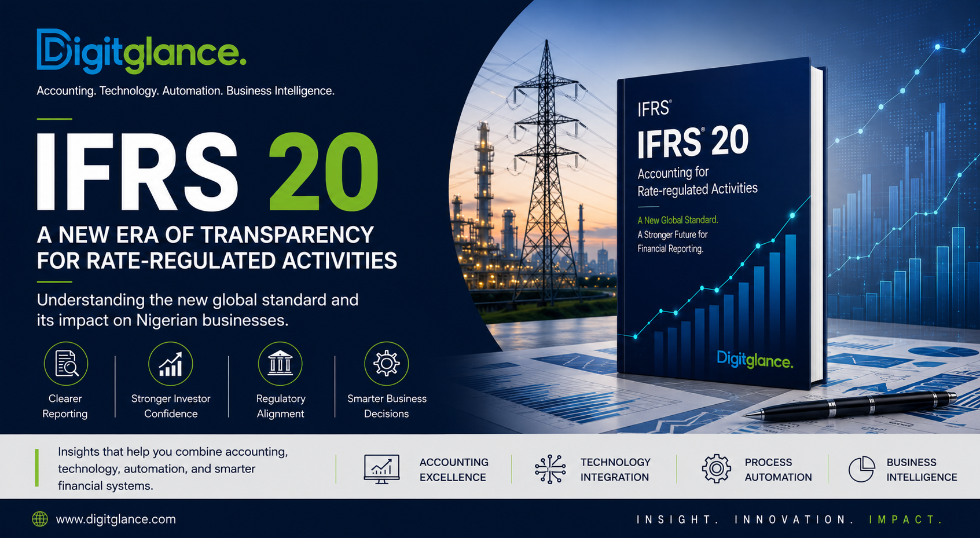Click the small "IFRS" text atop the book

[x=655, y=108]
